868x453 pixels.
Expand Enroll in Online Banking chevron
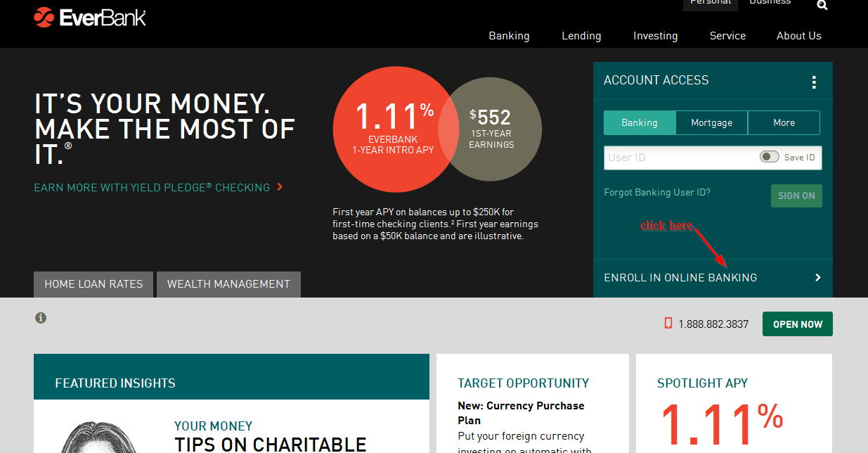pyautogui.click(x=817, y=277)
